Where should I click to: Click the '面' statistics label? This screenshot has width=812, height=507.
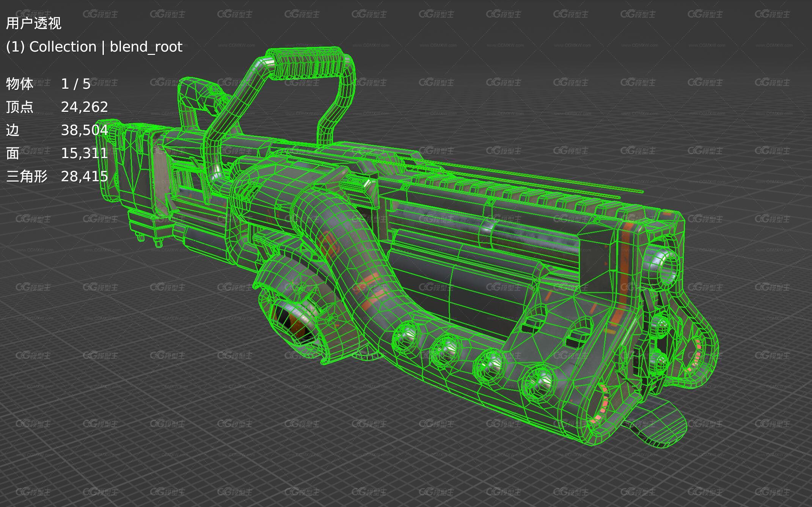13,153
